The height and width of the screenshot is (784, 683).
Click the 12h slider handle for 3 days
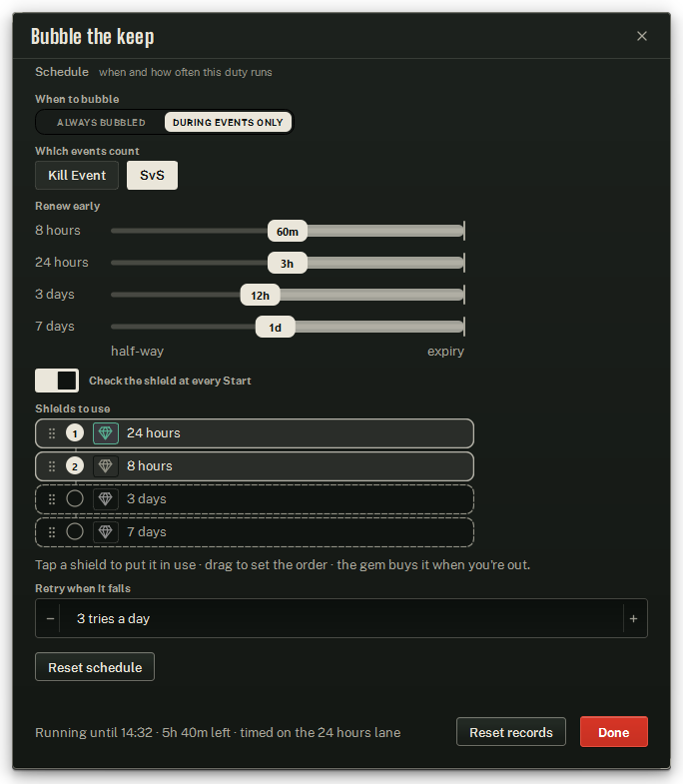click(x=260, y=296)
